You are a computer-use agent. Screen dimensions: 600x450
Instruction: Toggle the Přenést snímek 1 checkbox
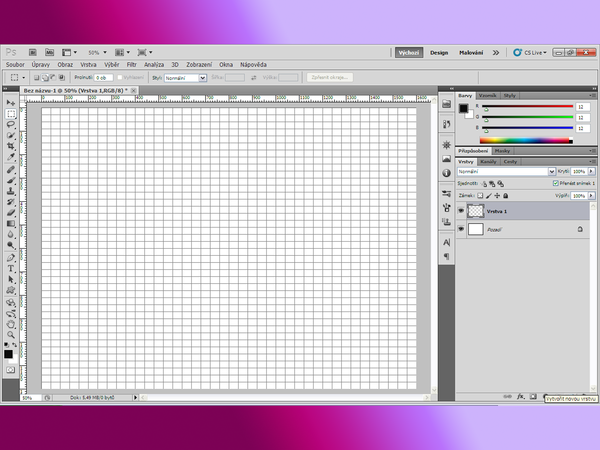[556, 183]
